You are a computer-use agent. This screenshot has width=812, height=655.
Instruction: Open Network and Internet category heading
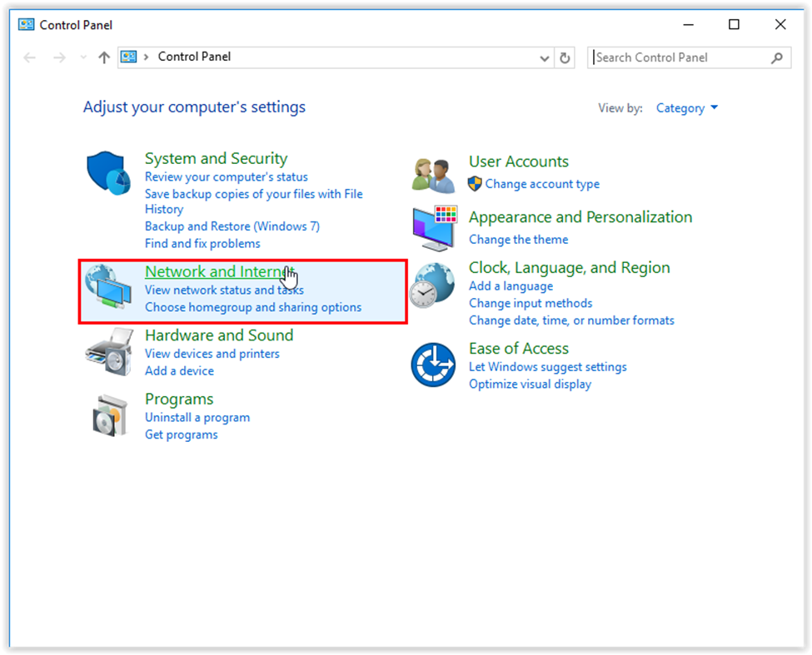point(220,271)
